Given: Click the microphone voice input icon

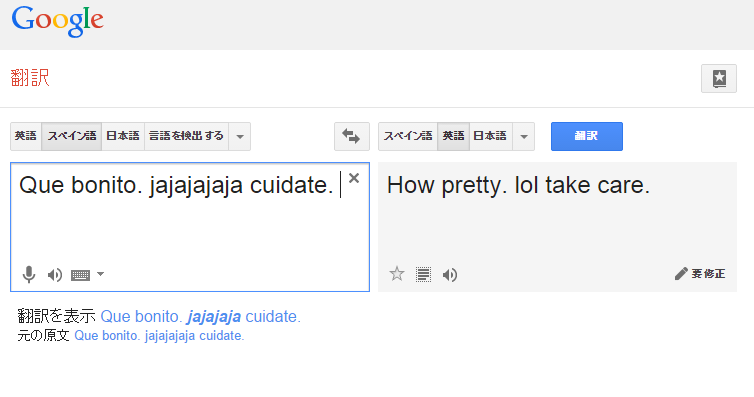Looking at the screenshot, I should pos(29,274).
